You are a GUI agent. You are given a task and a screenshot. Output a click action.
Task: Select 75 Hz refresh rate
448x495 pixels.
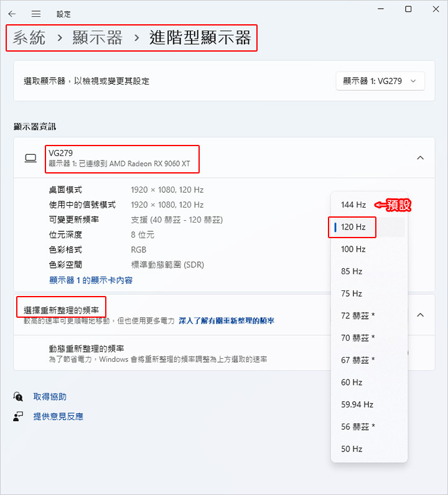(369, 294)
